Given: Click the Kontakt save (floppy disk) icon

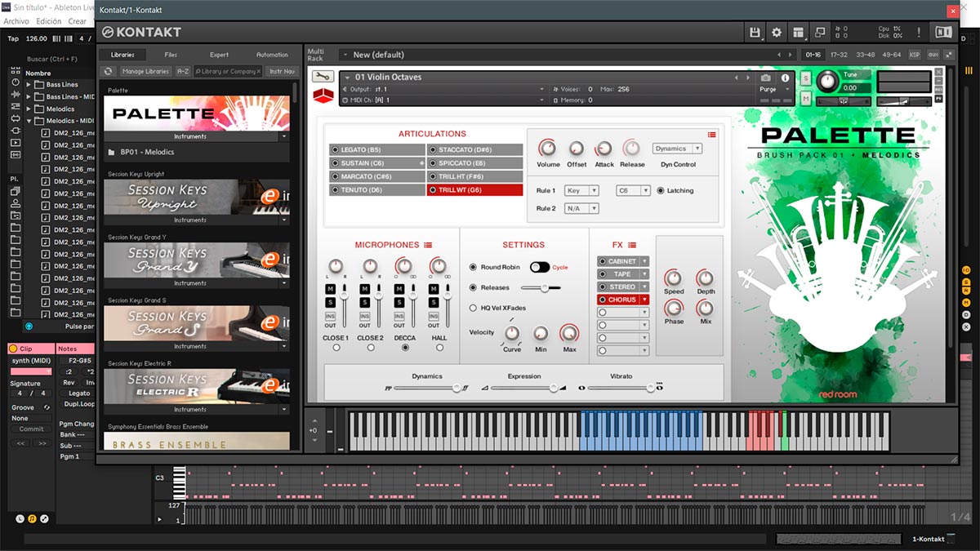Looking at the screenshot, I should pyautogui.click(x=755, y=33).
